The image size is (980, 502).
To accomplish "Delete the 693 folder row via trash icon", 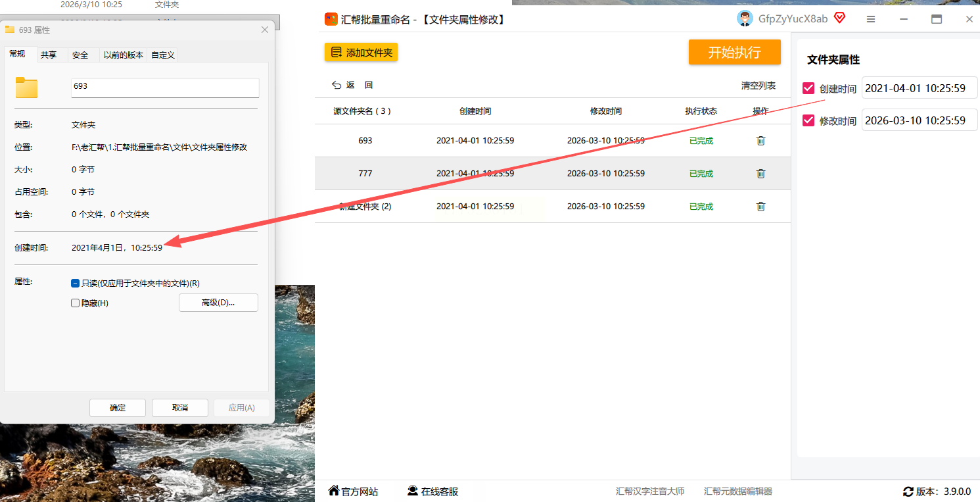I will pos(760,141).
